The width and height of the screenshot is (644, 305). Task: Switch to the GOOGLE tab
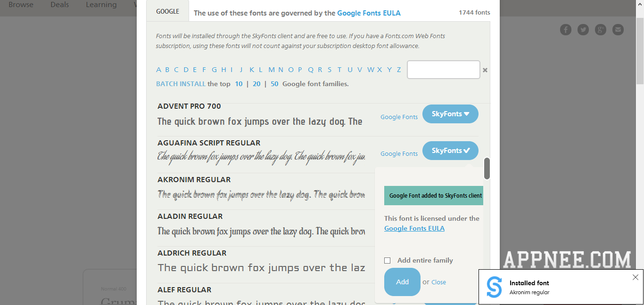168,11
